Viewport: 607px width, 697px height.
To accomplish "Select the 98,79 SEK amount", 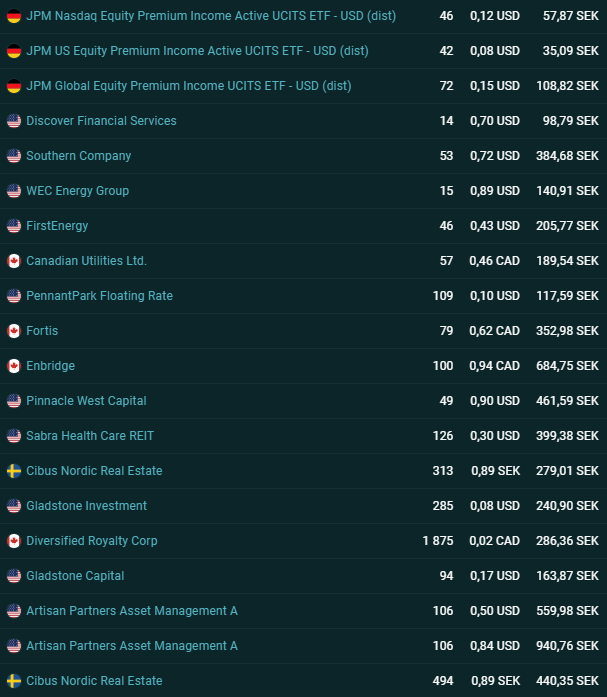I will coord(571,121).
